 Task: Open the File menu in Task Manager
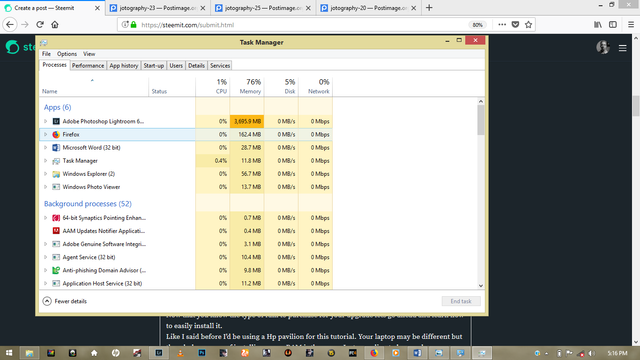tap(46, 54)
